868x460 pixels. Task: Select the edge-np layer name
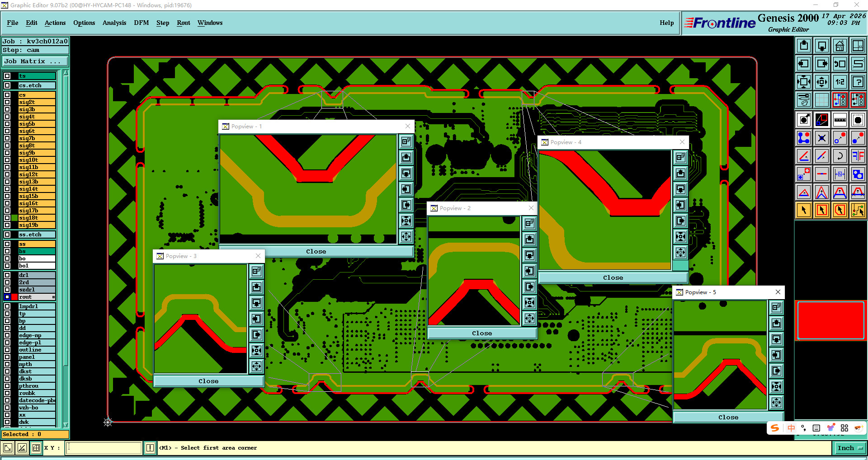pyautogui.click(x=37, y=335)
